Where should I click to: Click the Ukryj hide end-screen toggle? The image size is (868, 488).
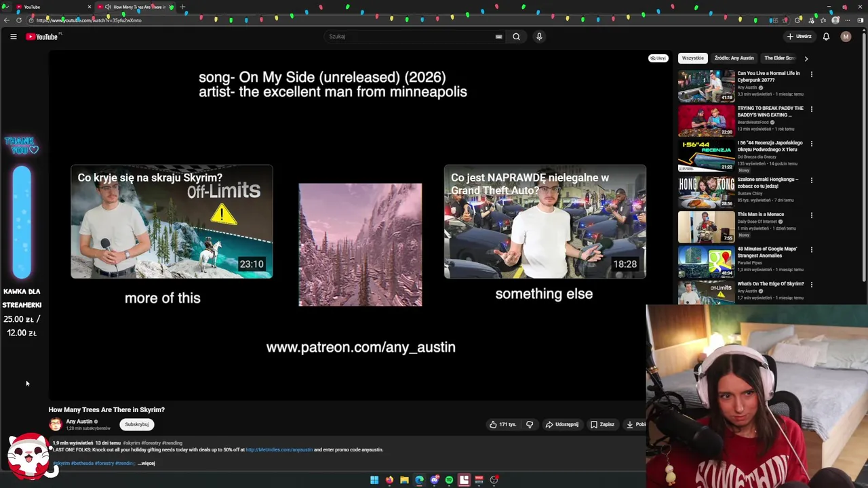coord(658,58)
